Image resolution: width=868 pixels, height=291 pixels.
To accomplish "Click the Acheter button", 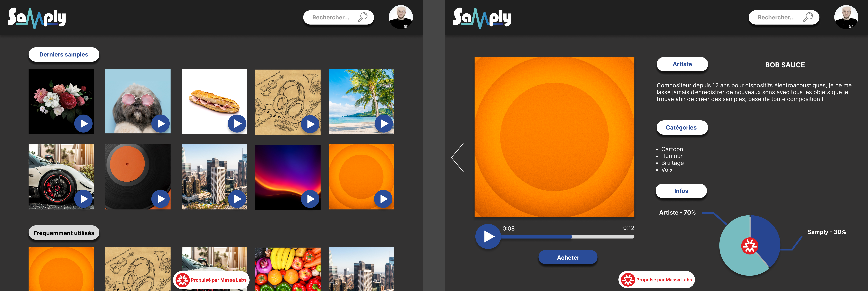I will click(568, 257).
